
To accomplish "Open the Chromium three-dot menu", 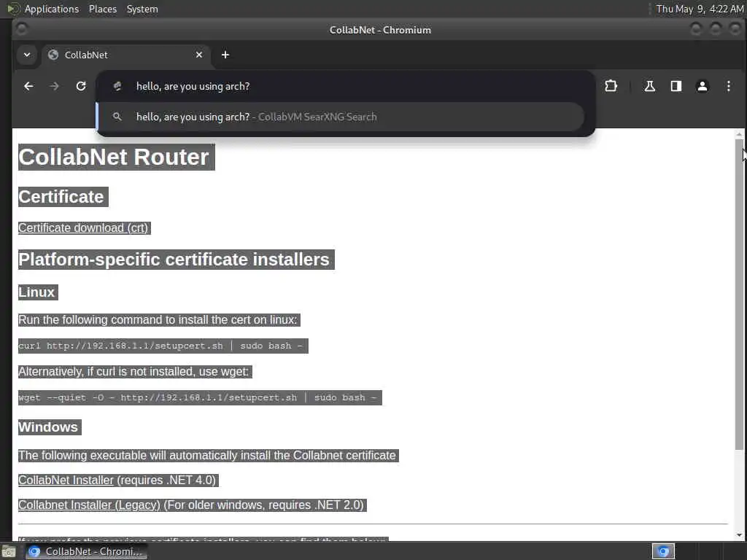I will pyautogui.click(x=729, y=86).
